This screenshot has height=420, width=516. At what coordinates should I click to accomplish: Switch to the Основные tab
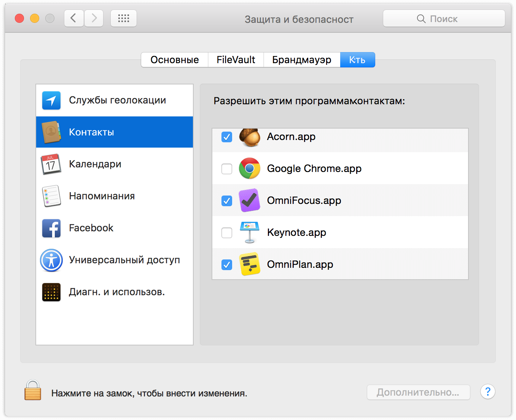pos(175,60)
